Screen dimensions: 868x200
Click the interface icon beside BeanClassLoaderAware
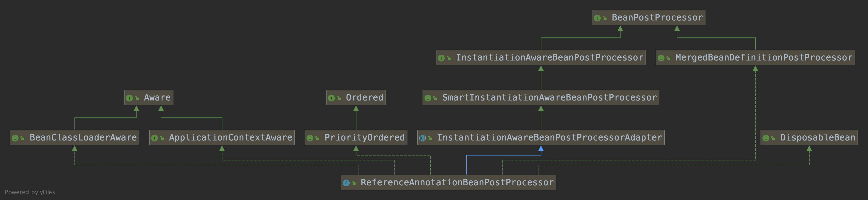point(15,138)
